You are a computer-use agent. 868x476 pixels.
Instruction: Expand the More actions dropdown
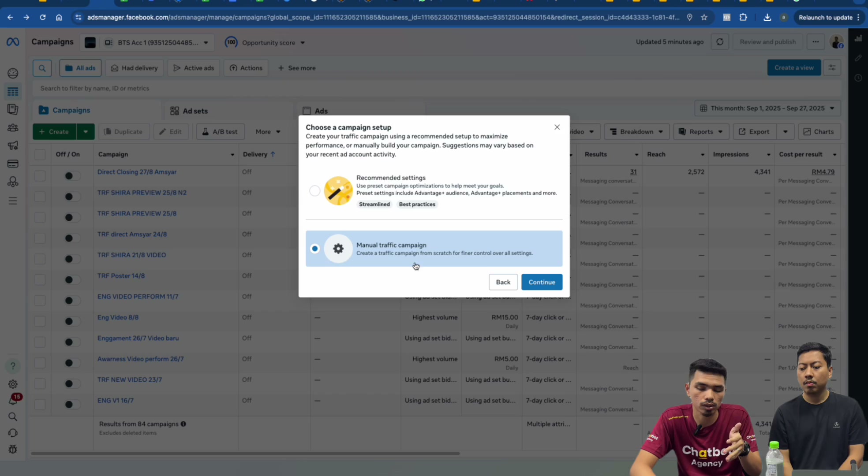click(x=268, y=132)
